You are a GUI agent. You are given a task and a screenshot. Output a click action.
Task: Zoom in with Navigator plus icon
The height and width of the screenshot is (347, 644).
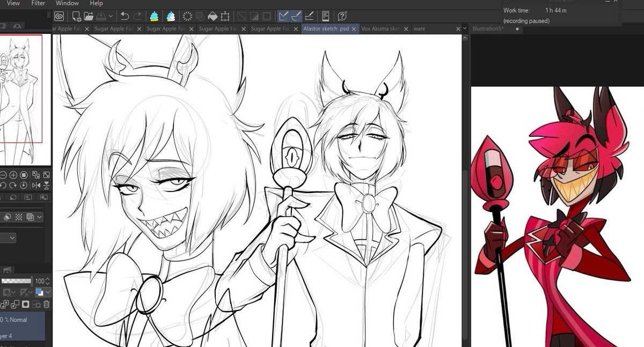point(13,175)
